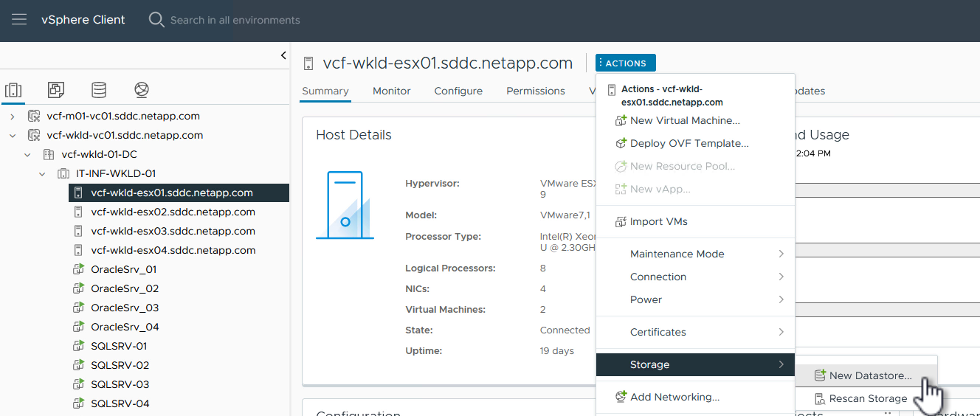Image resolution: width=980 pixels, height=416 pixels.
Task: Expand vcf-m01-vc01.sddc.netapp.com tree node
Action: (13, 117)
